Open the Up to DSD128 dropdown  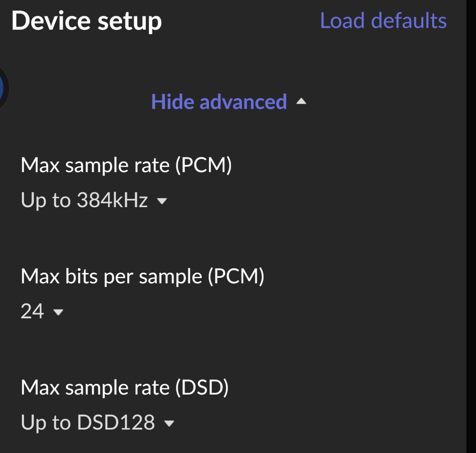98,422
